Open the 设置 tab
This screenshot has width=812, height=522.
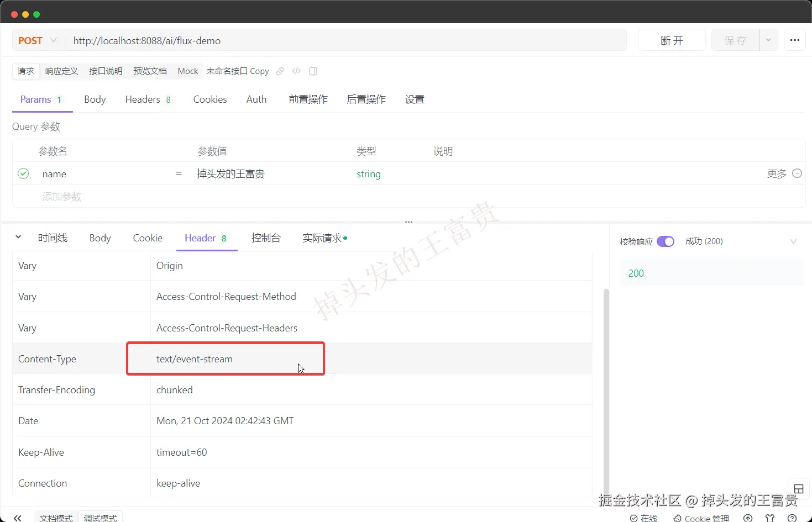click(x=415, y=99)
